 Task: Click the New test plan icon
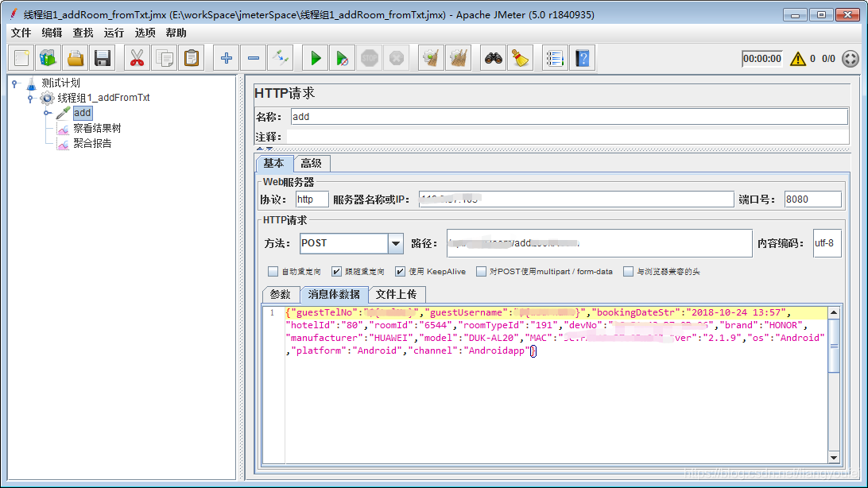[x=21, y=58]
